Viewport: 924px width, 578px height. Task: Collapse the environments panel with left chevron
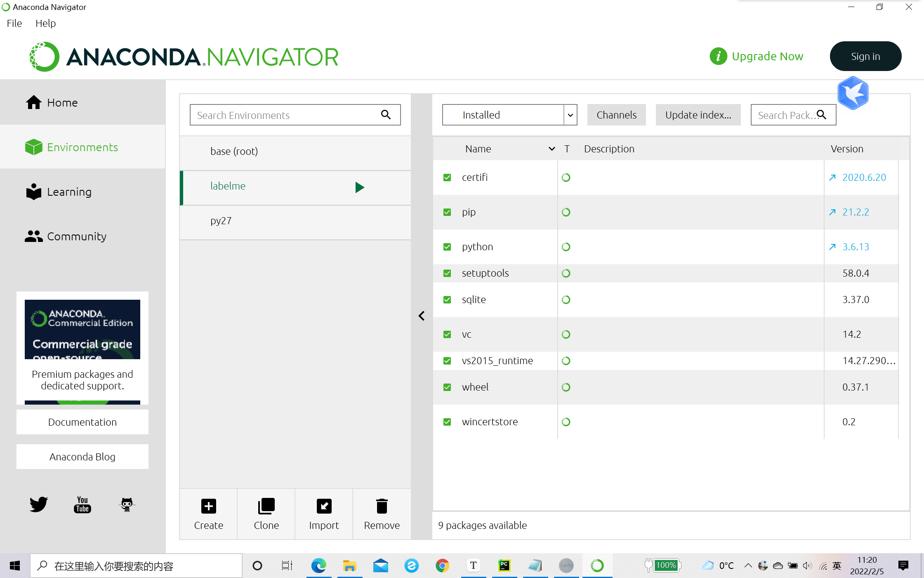(x=422, y=316)
